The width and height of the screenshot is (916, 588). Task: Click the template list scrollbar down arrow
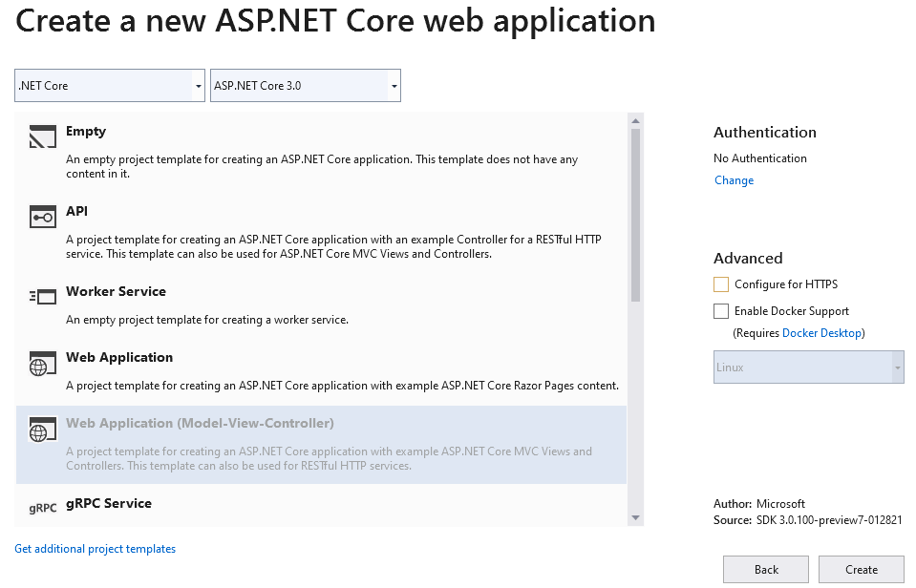[635, 517]
